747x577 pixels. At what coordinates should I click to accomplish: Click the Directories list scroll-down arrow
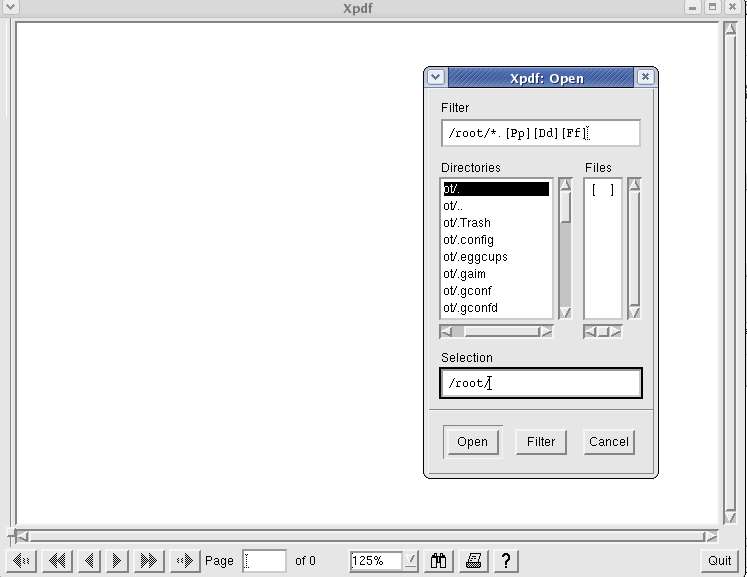(565, 312)
